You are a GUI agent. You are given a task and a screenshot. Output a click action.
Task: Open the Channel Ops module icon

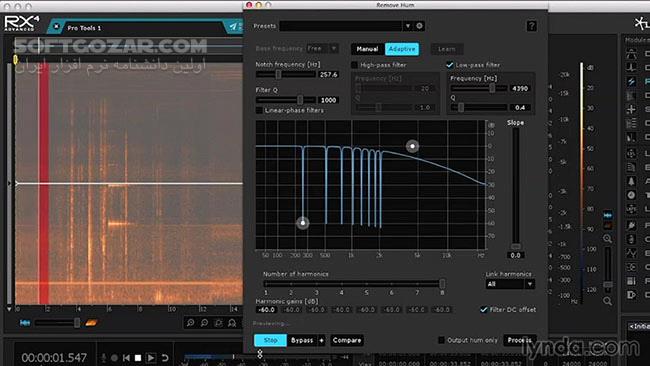(631, 267)
